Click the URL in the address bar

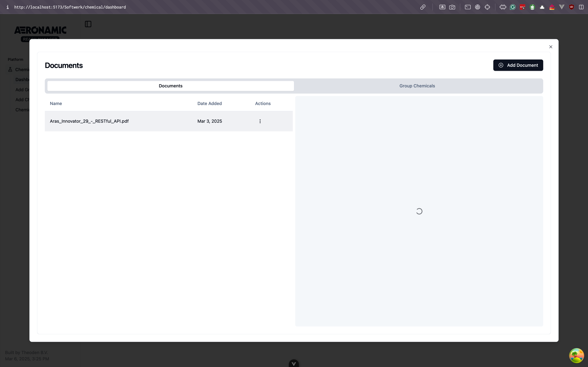[x=70, y=7]
